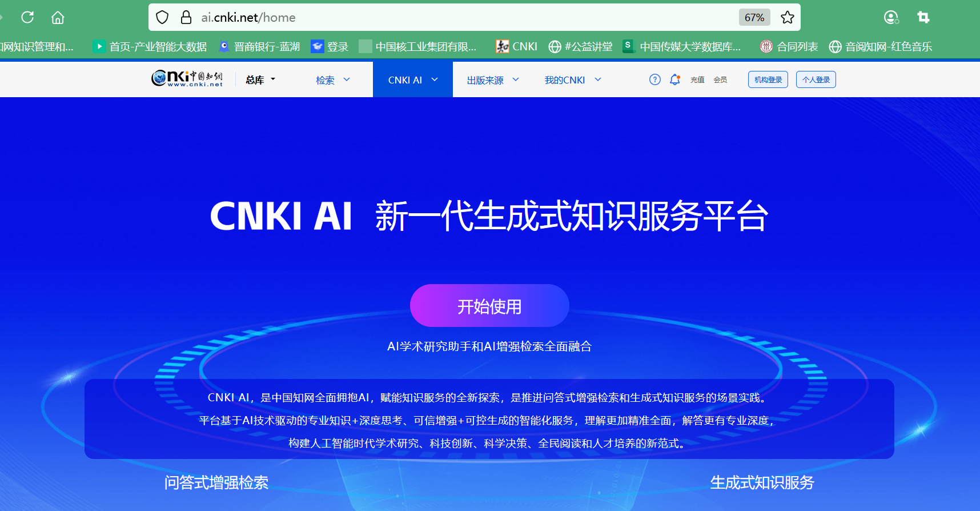Click the 问答式增强检索 heading
This screenshot has height=511, width=980.
pyautogui.click(x=216, y=482)
